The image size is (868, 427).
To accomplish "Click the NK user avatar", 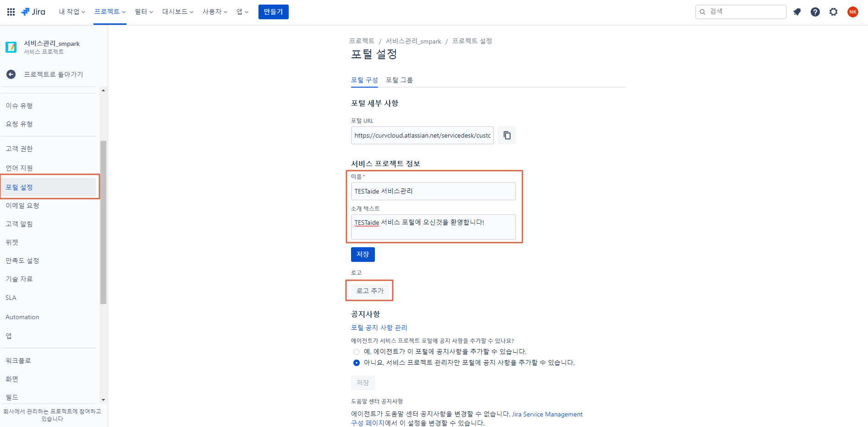I will click(852, 12).
